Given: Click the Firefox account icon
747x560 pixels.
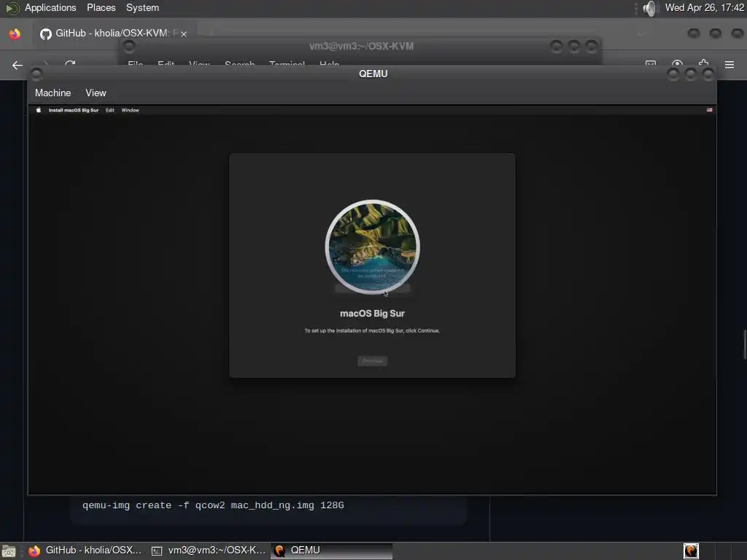Looking at the screenshot, I should [677, 63].
